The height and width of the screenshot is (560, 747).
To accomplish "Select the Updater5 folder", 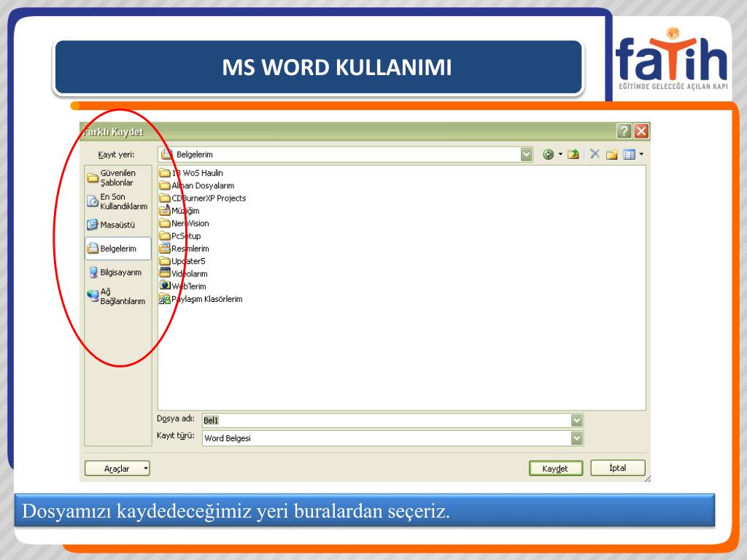I will [x=182, y=261].
